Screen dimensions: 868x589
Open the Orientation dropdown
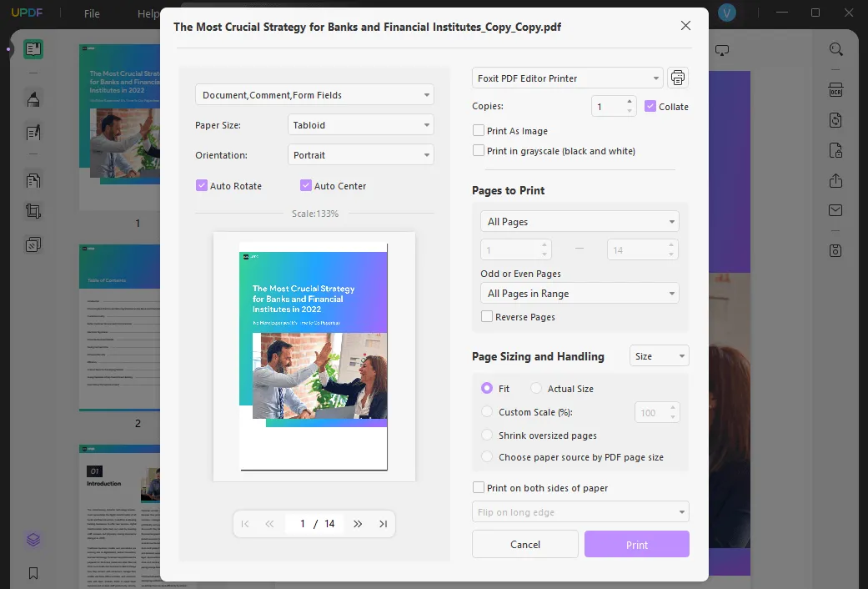[360, 154]
